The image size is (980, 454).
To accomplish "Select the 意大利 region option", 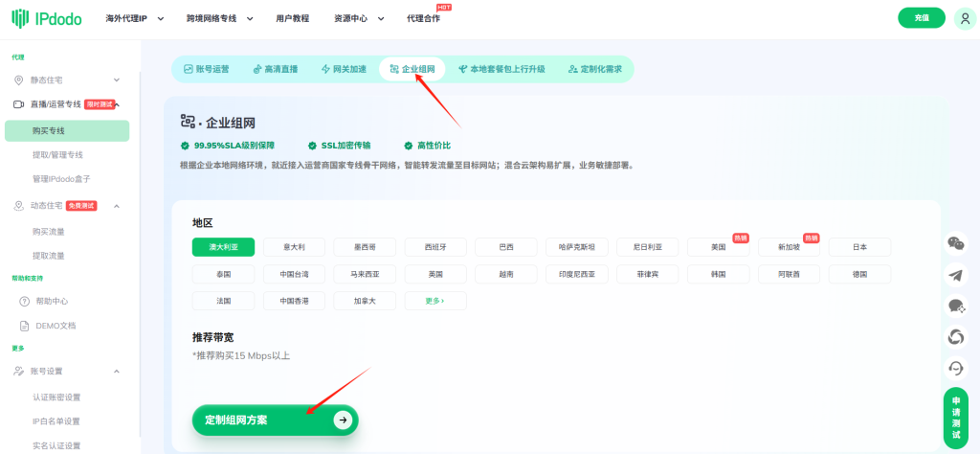I will [294, 247].
